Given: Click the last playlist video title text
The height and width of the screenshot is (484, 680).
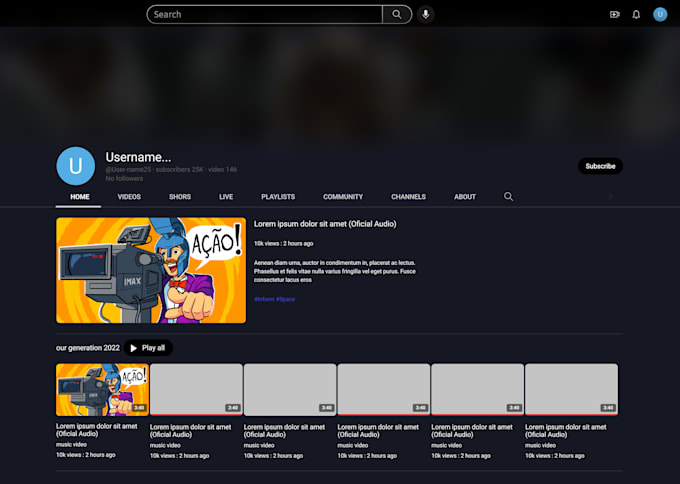Looking at the screenshot, I should click(566, 431).
